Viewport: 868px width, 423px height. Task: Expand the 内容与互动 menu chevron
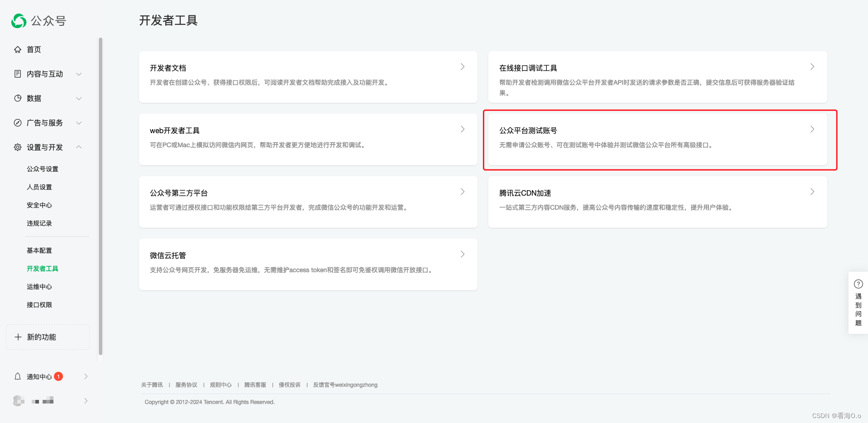tap(79, 74)
